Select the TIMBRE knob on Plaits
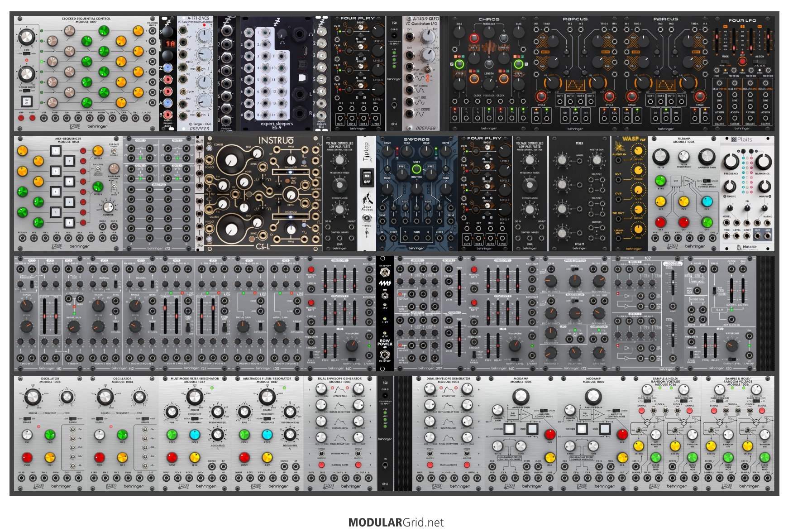Image resolution: width=793 pixels, height=532 pixels. 730,186
